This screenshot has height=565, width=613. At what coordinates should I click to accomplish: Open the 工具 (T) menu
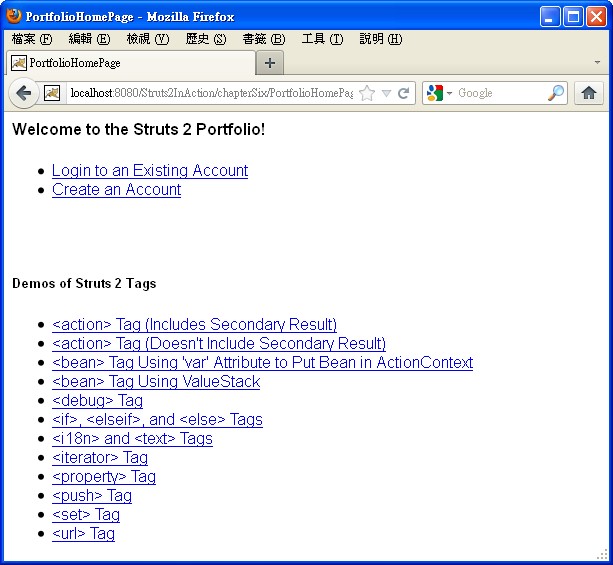coord(322,39)
